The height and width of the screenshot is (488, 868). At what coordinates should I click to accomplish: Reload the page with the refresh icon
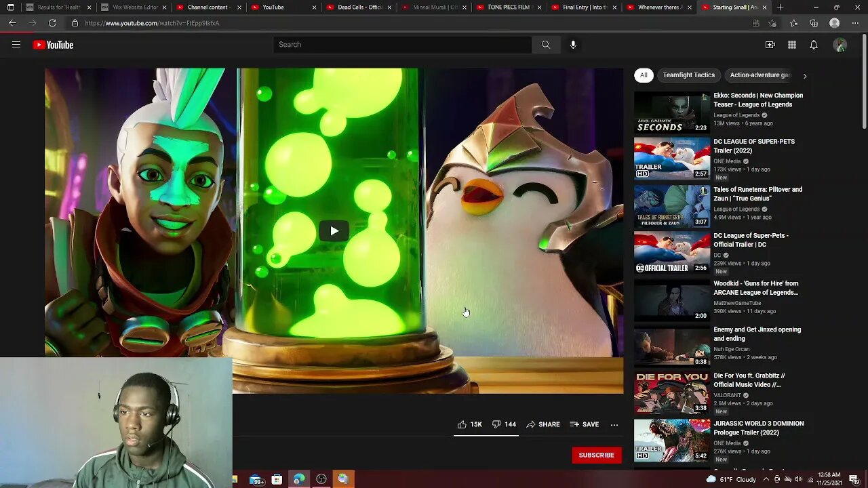pos(52,23)
